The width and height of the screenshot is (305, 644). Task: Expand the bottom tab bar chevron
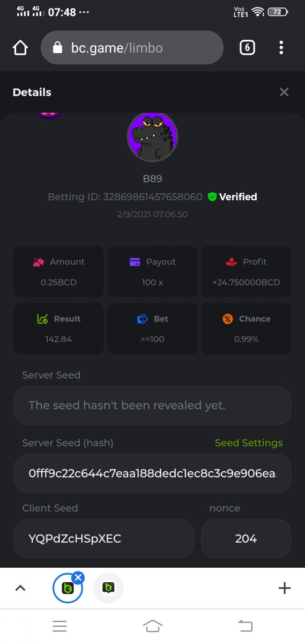(x=20, y=588)
